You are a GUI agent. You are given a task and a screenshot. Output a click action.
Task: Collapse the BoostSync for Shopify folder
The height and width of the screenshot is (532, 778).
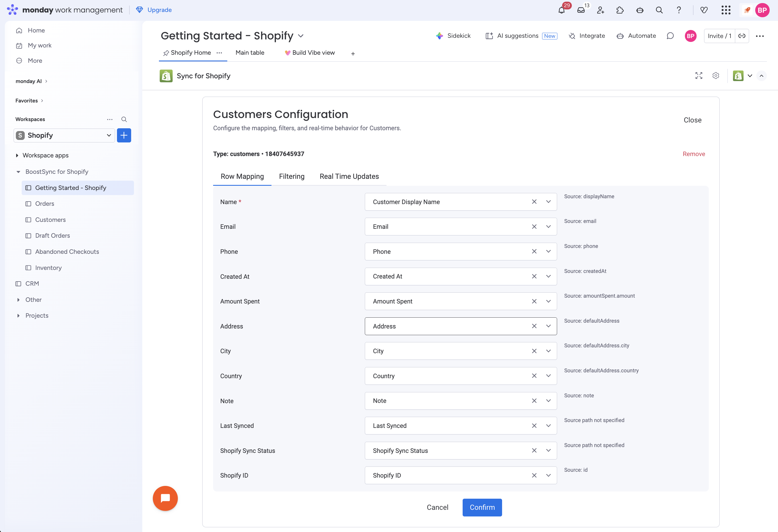[x=18, y=172]
